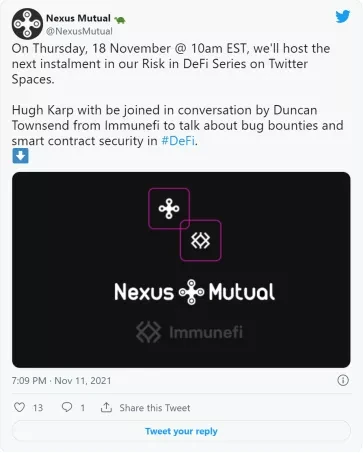This screenshot has width=363, height=453.
Task: Click the Nexus Mutual profile avatar
Action: (27, 24)
